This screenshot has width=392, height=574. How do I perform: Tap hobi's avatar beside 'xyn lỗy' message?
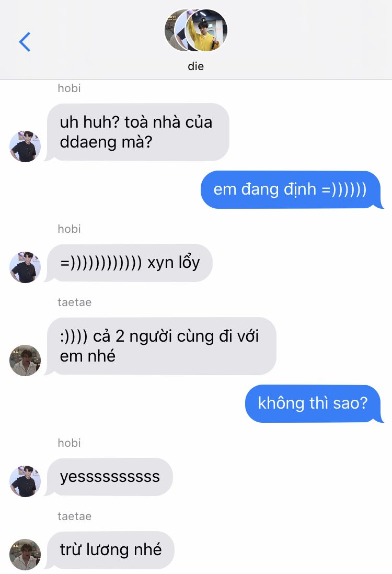[25, 267]
